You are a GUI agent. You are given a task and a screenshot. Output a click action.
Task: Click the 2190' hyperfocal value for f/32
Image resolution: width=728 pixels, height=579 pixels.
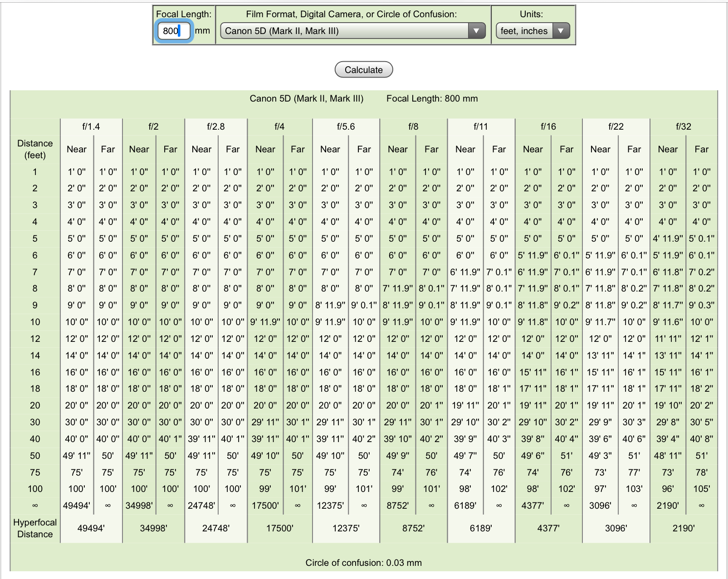683,528
